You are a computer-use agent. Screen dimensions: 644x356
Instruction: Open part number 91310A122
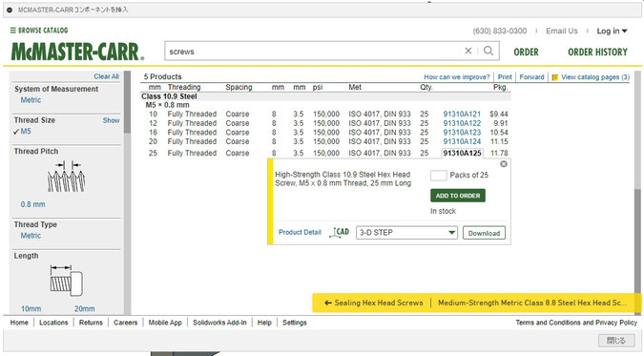click(462, 123)
